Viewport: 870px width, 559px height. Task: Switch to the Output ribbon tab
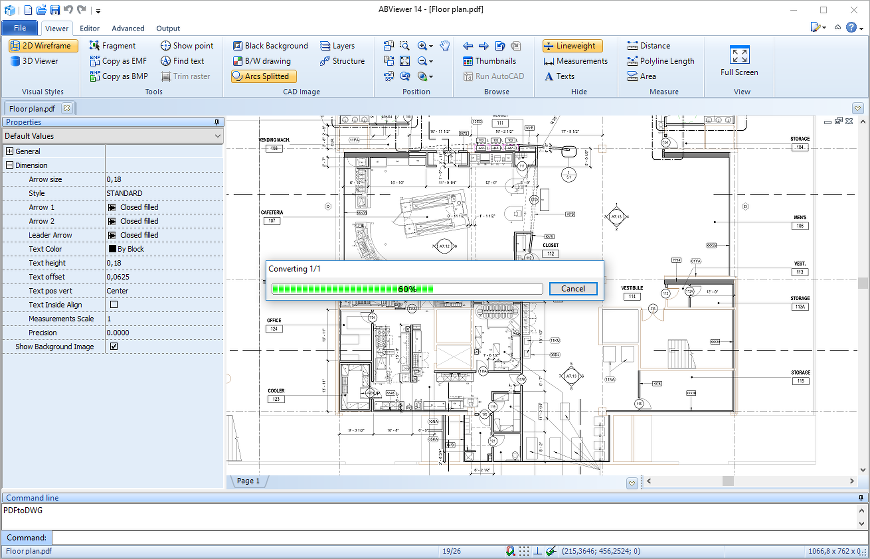click(x=168, y=28)
